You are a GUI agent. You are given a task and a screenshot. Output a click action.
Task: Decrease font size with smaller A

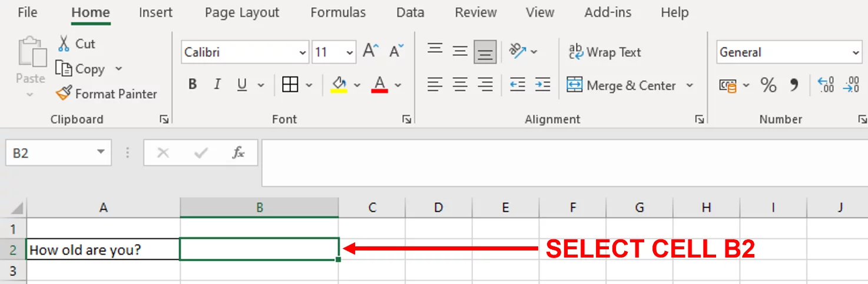click(396, 51)
